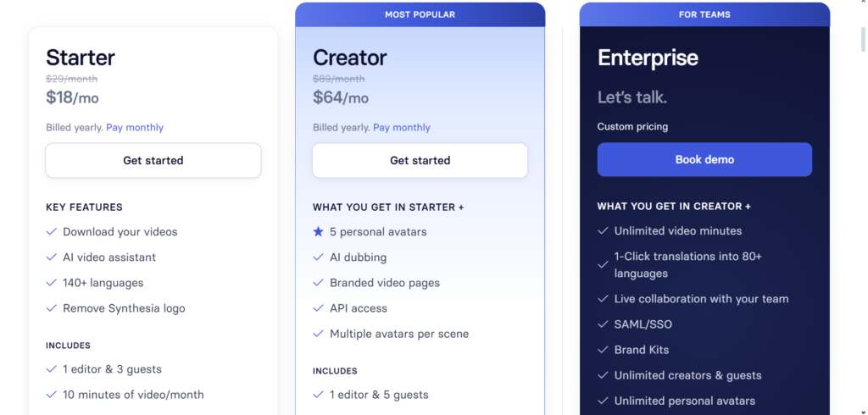Click checkmark icon next to AI dubbing
Image resolution: width=868 pixels, height=415 pixels.
pyautogui.click(x=318, y=257)
